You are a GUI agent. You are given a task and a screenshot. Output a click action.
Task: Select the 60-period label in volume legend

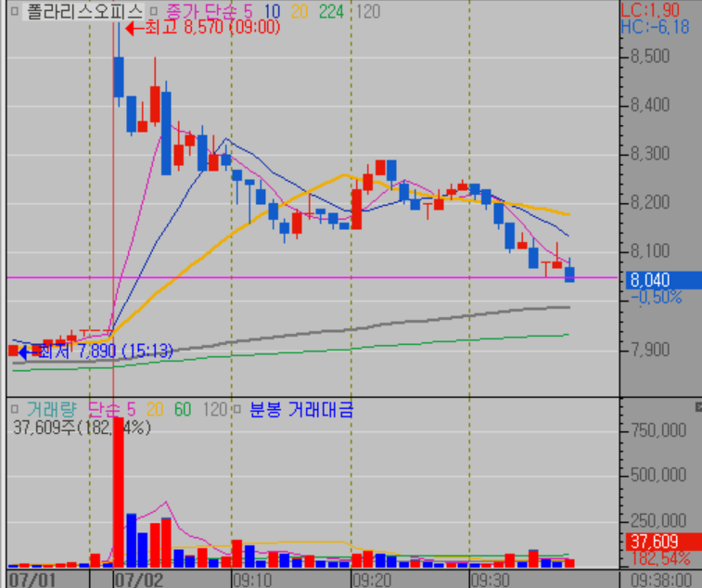click(183, 409)
